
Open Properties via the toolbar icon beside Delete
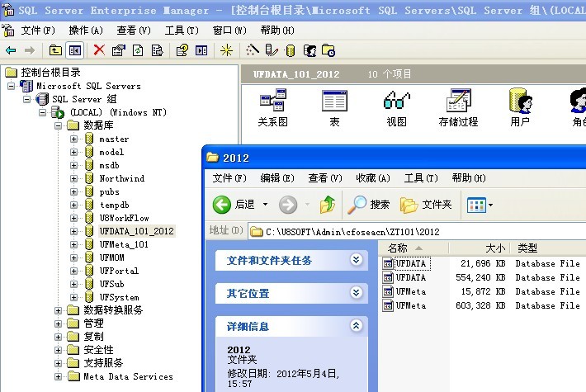119,50
